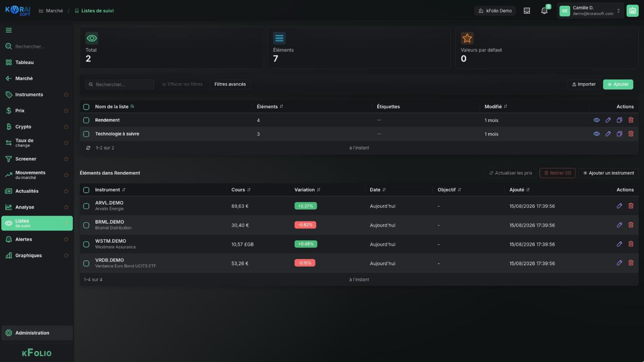Screen dimensions: 644x362
Task: Open the kFolio Demo portfolio selector
Action: coord(495,11)
